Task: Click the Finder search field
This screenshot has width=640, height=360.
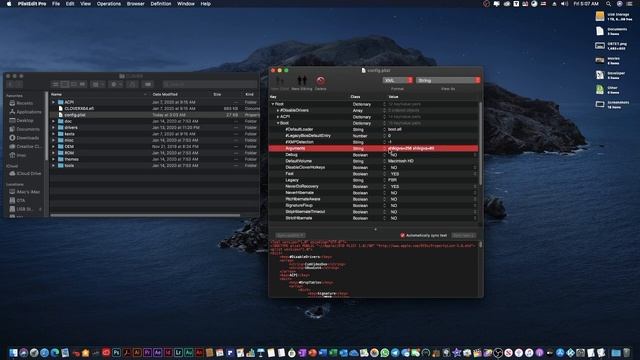Action: pos(210,84)
